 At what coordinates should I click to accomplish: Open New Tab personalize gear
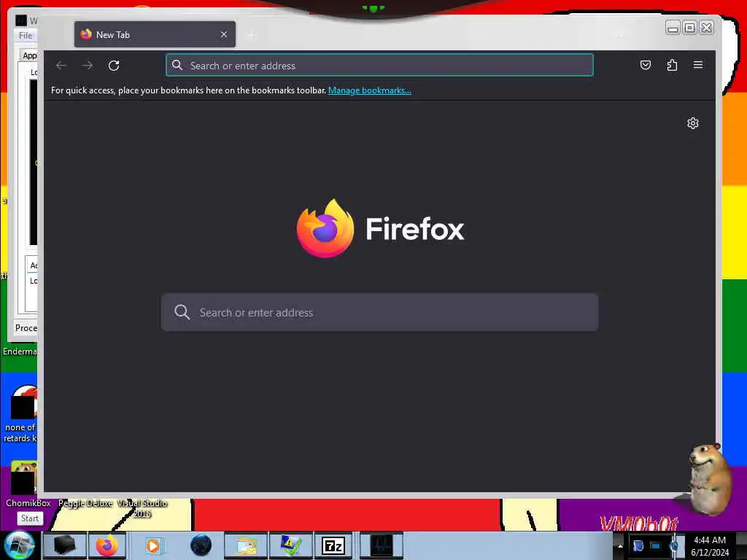point(693,123)
